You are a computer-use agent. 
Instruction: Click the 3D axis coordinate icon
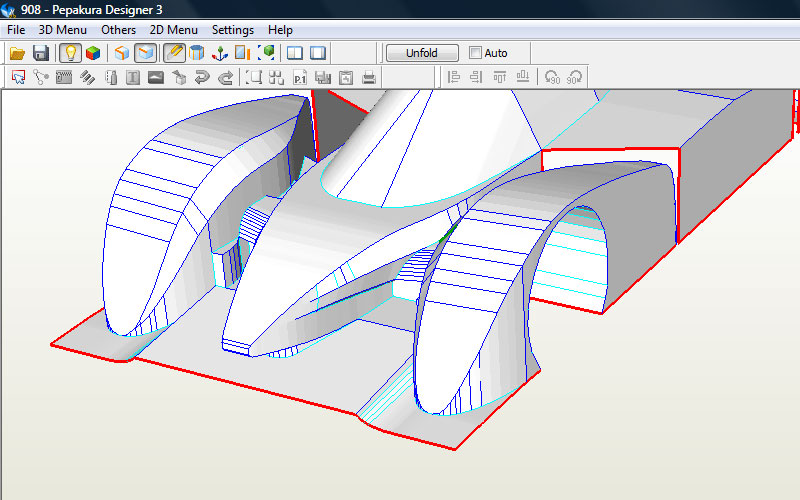point(219,53)
